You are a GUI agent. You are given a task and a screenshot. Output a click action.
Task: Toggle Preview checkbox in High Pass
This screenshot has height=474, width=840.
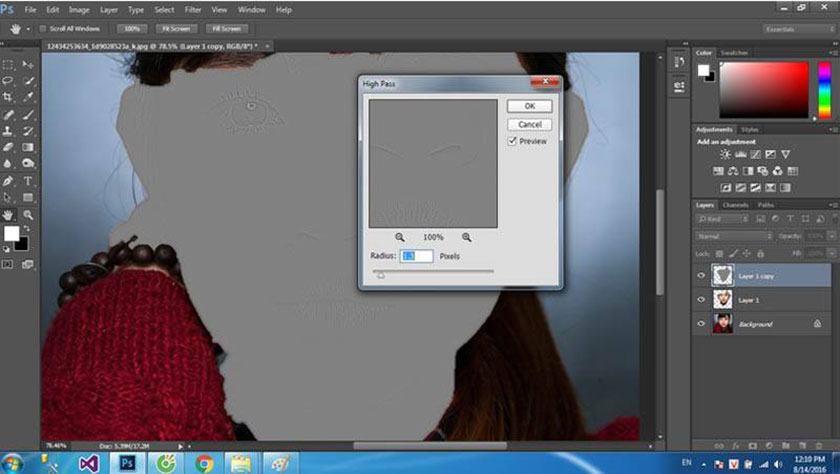pos(512,141)
